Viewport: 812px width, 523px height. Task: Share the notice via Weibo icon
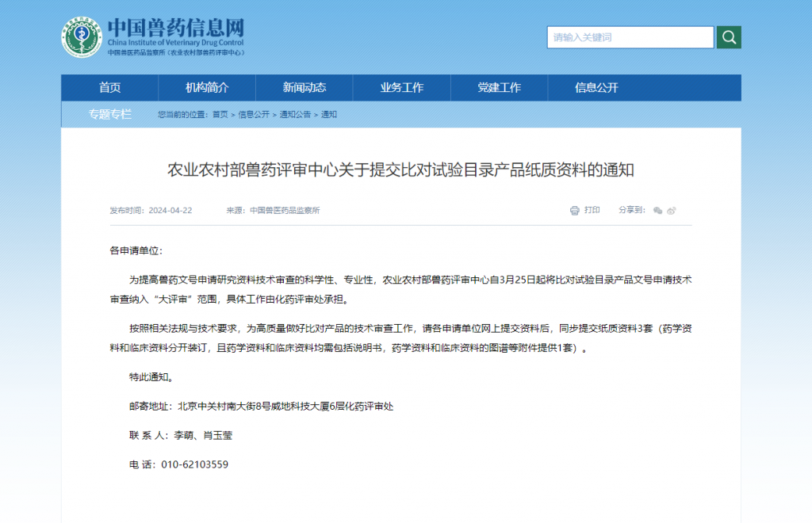tap(671, 211)
